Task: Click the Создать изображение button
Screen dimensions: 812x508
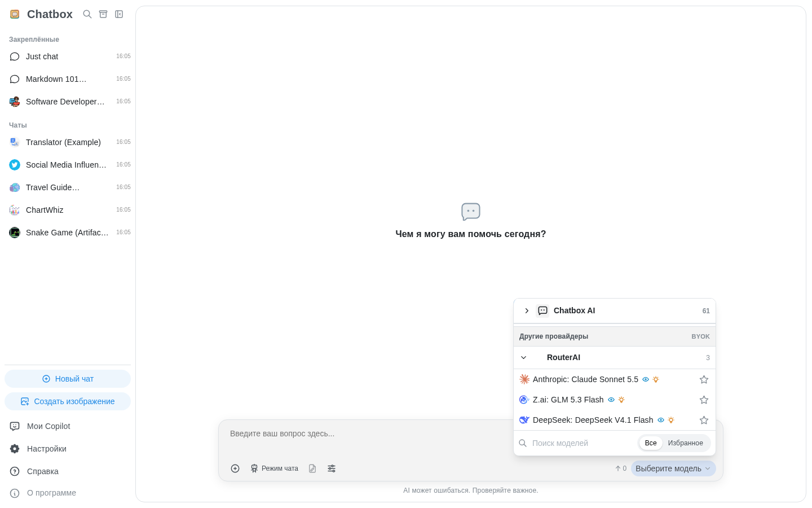Action: (x=68, y=401)
